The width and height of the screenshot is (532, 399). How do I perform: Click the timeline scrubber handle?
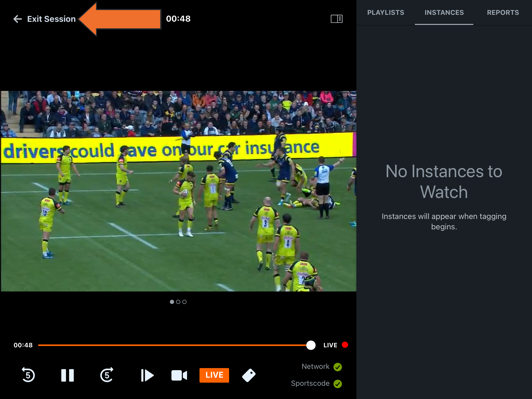point(311,345)
